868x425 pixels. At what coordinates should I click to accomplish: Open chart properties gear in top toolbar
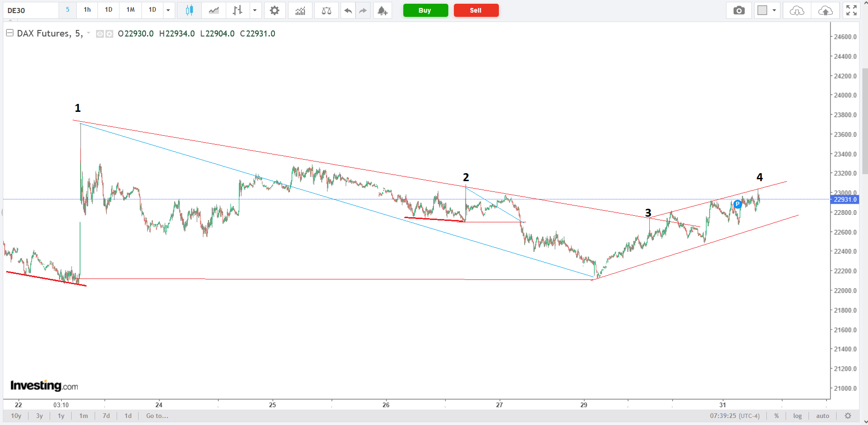pyautogui.click(x=274, y=10)
